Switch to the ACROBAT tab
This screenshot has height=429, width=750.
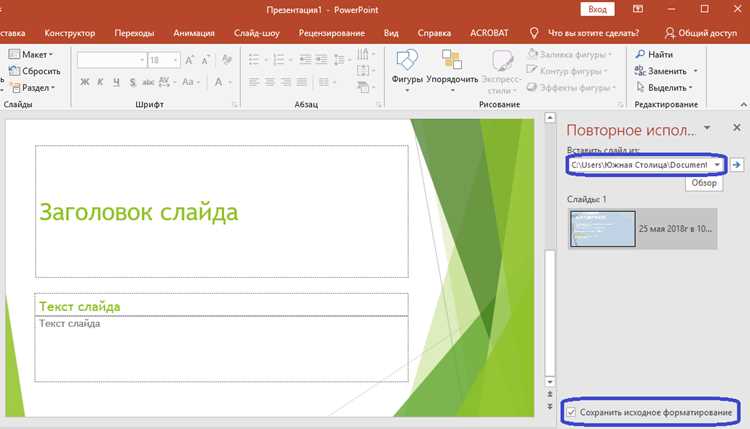(x=489, y=33)
